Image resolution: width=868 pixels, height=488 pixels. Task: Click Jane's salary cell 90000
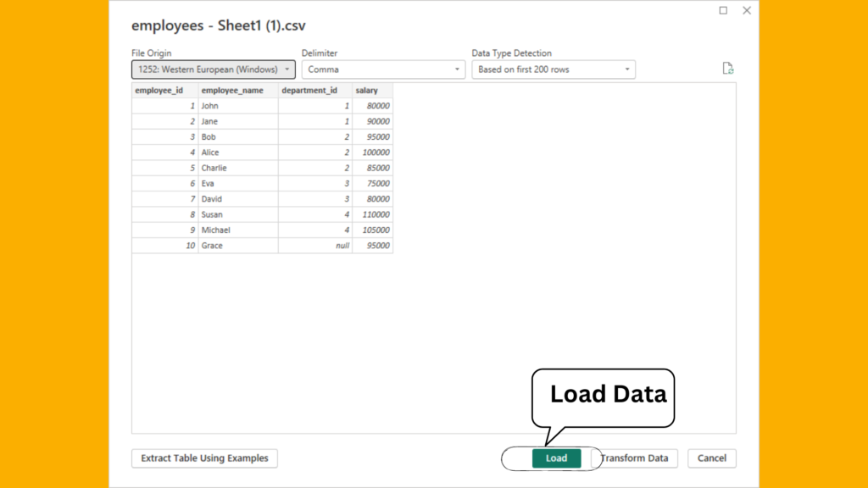coord(373,121)
